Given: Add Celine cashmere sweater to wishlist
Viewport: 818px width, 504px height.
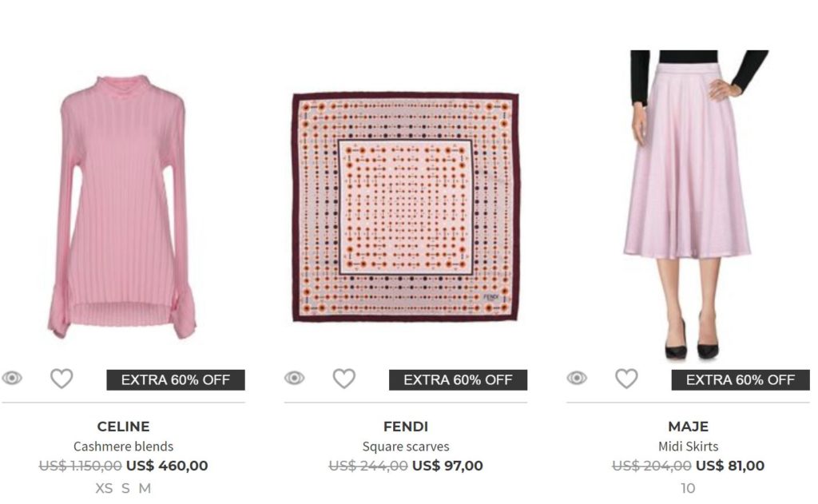Looking at the screenshot, I should click(x=62, y=379).
